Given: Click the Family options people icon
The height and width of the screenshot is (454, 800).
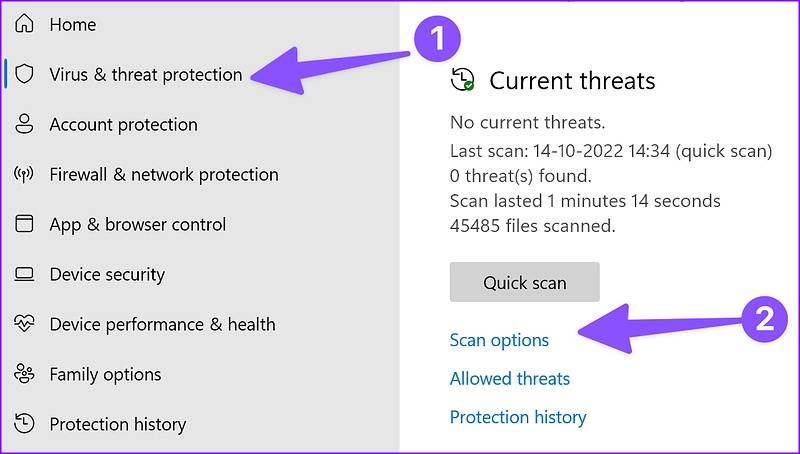Looking at the screenshot, I should pyautogui.click(x=25, y=374).
